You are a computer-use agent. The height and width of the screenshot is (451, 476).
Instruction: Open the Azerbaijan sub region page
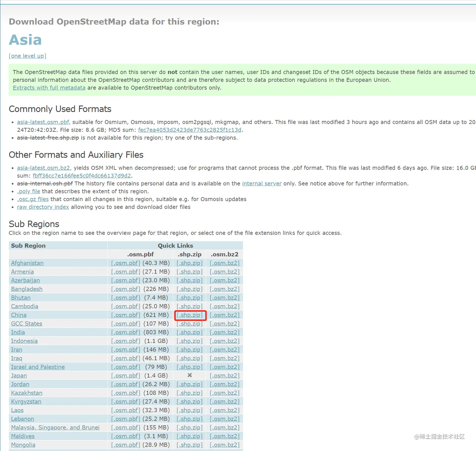[x=25, y=280]
